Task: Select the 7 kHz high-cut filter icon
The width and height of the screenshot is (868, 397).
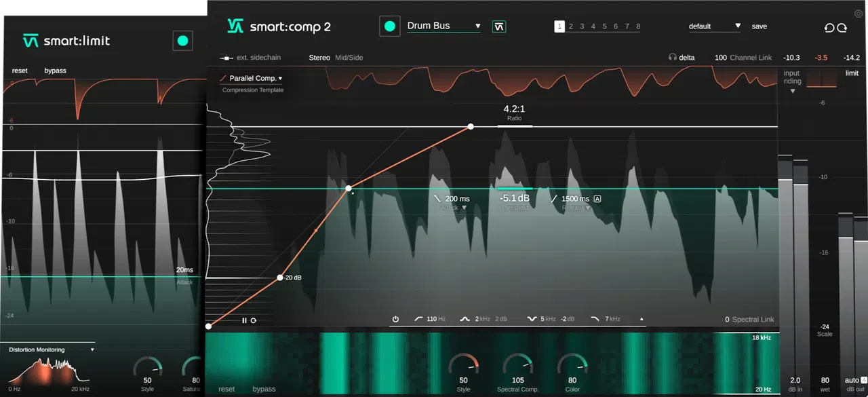Action: [595, 319]
